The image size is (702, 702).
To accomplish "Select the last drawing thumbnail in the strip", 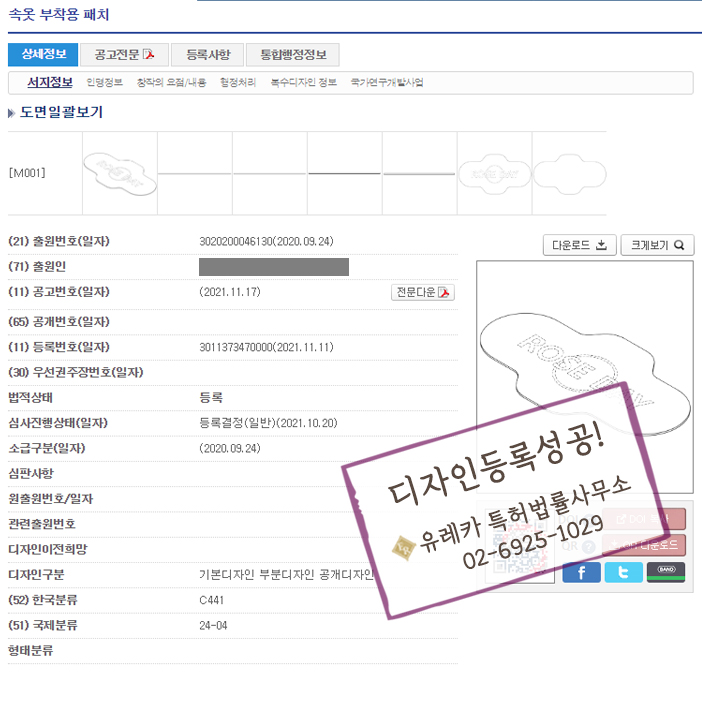I will pyautogui.click(x=569, y=173).
